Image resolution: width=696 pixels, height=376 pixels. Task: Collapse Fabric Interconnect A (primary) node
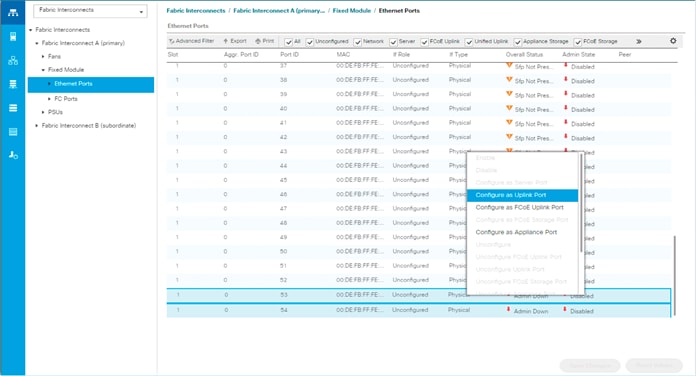[x=37, y=43]
